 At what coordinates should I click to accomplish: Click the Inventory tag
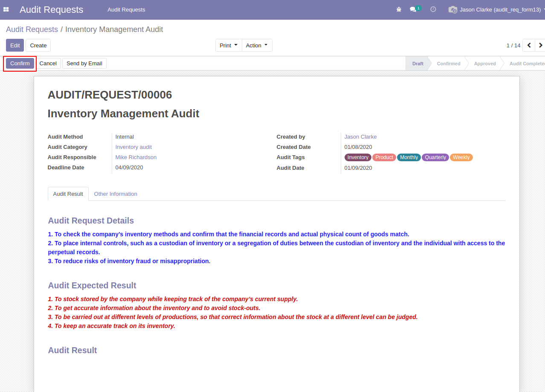point(358,157)
